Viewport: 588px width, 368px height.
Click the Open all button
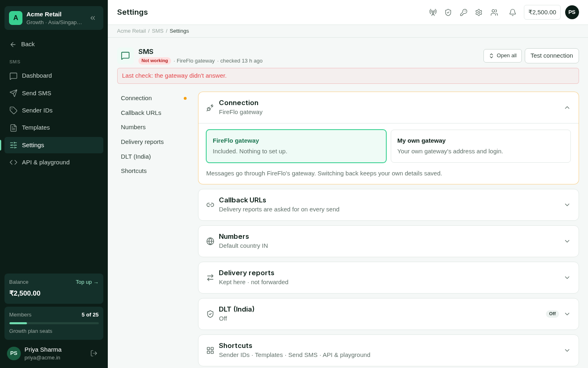click(503, 56)
